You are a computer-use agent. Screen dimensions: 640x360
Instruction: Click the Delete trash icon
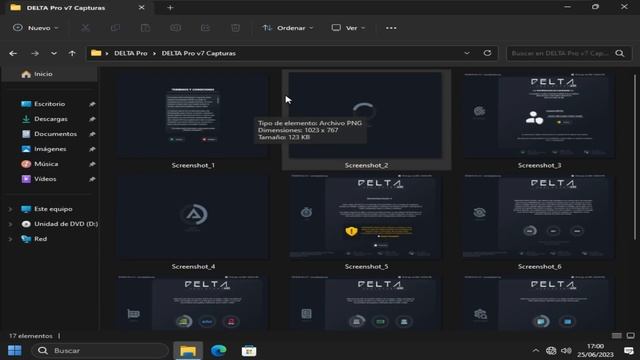236,28
